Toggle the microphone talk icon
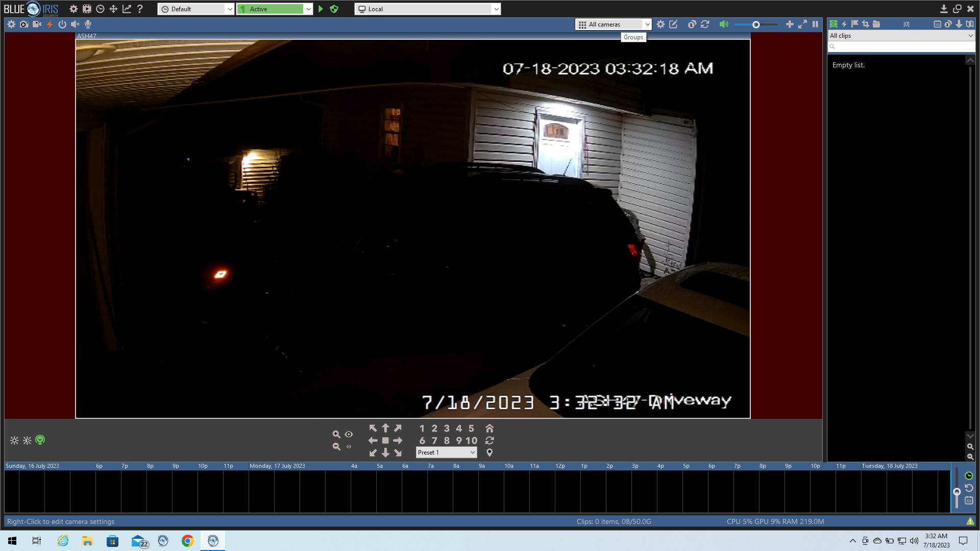Image resolution: width=980 pixels, height=551 pixels. pyautogui.click(x=88, y=24)
